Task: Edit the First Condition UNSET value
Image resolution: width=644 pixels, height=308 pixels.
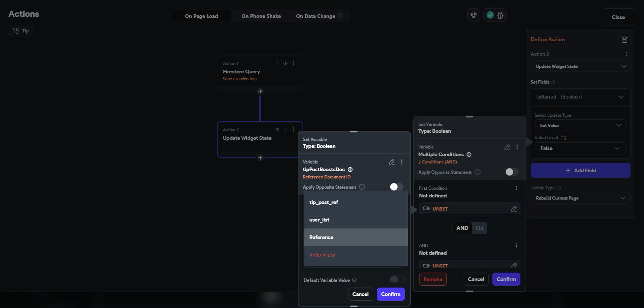Action: (514, 209)
